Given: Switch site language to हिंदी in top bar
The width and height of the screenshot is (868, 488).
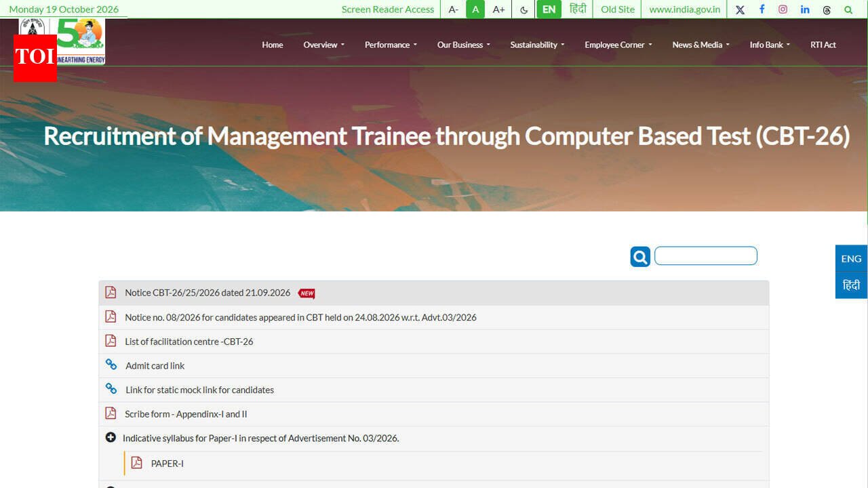Looking at the screenshot, I should click(578, 9).
